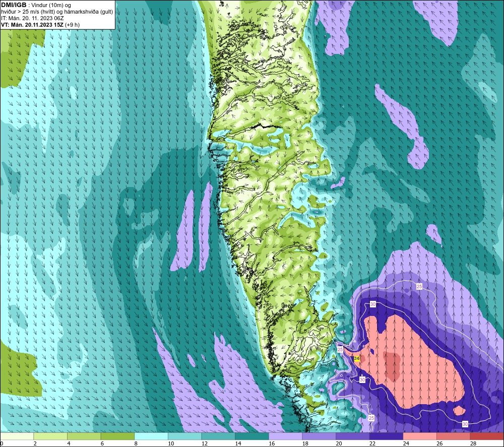The height and width of the screenshot is (447, 504).
Task: Click the legend scale value 8
Action: tap(136, 444)
